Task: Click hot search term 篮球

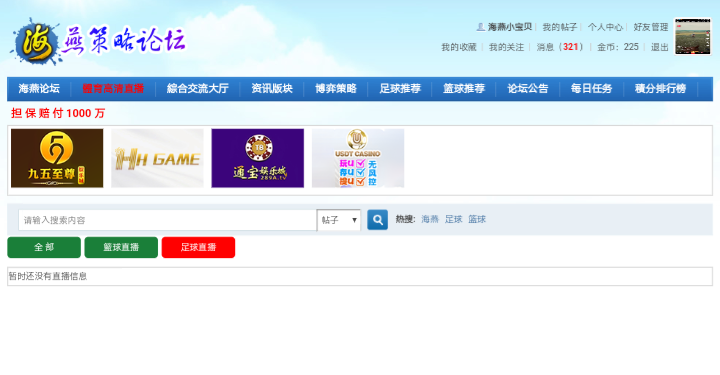Action: 477,219
